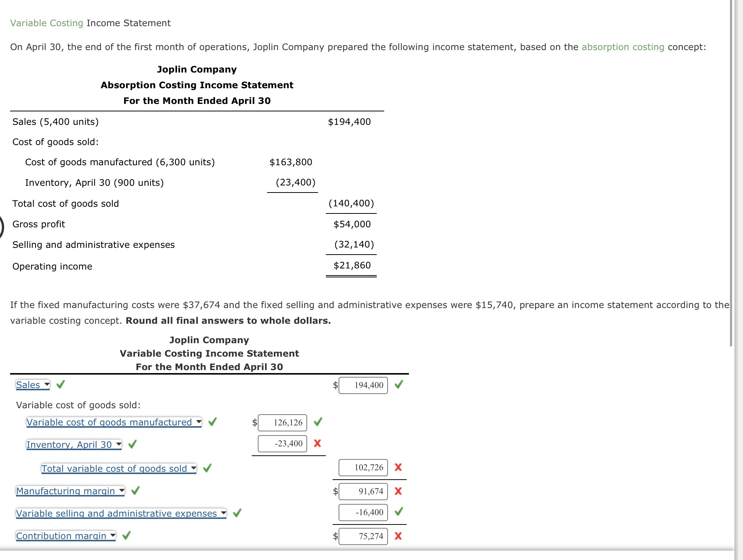
Task: Click 'Inventory, April 30 (900 units)' label
Action: pos(94,183)
